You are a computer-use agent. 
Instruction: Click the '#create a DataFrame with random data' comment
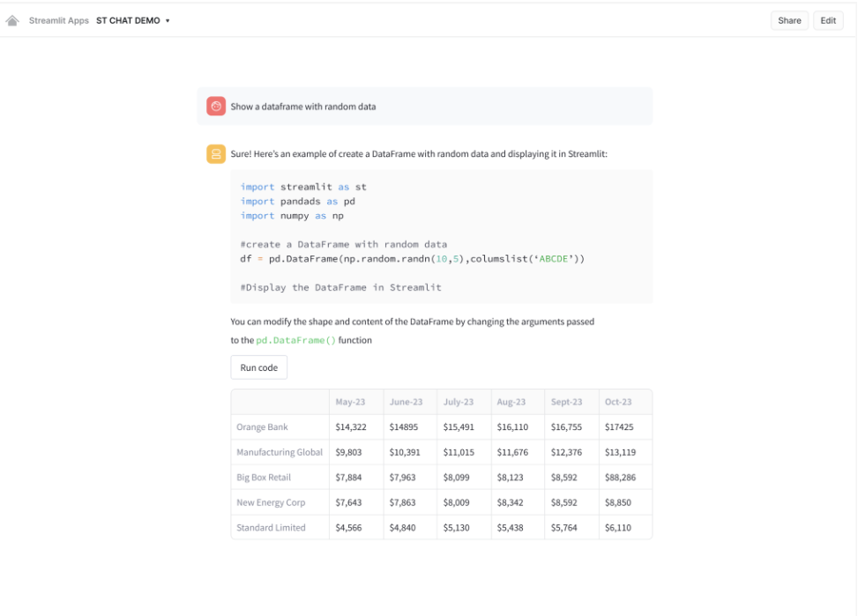(344, 244)
